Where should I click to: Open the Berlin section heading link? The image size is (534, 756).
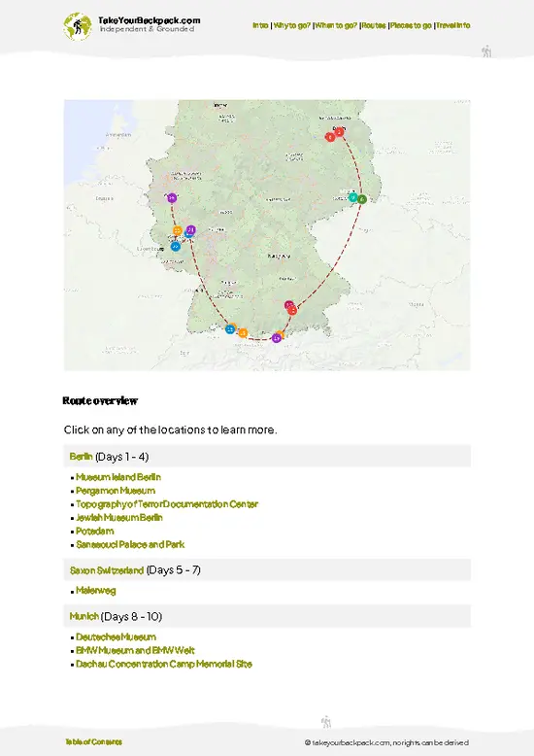point(81,456)
